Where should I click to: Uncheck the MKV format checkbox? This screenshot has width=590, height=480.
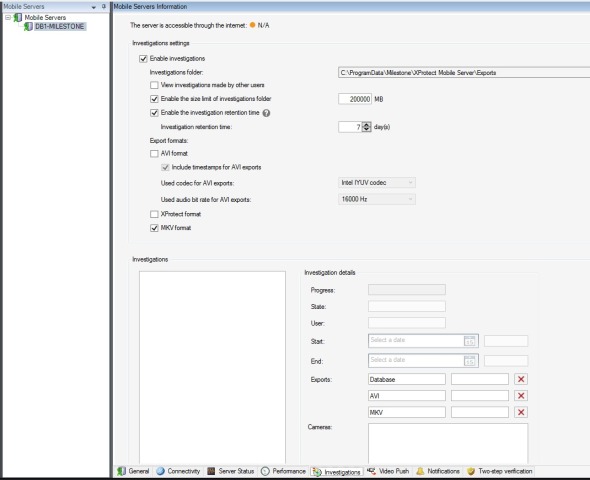pos(154,228)
